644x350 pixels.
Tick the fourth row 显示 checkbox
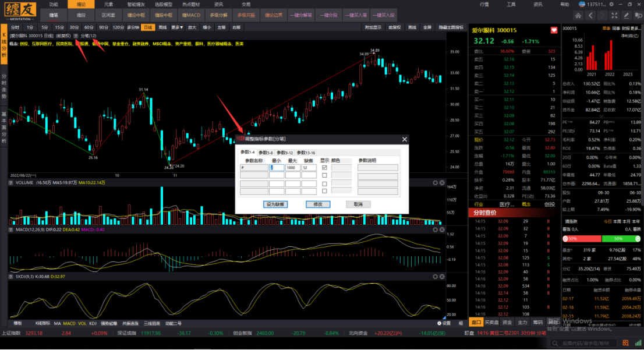tap(324, 191)
